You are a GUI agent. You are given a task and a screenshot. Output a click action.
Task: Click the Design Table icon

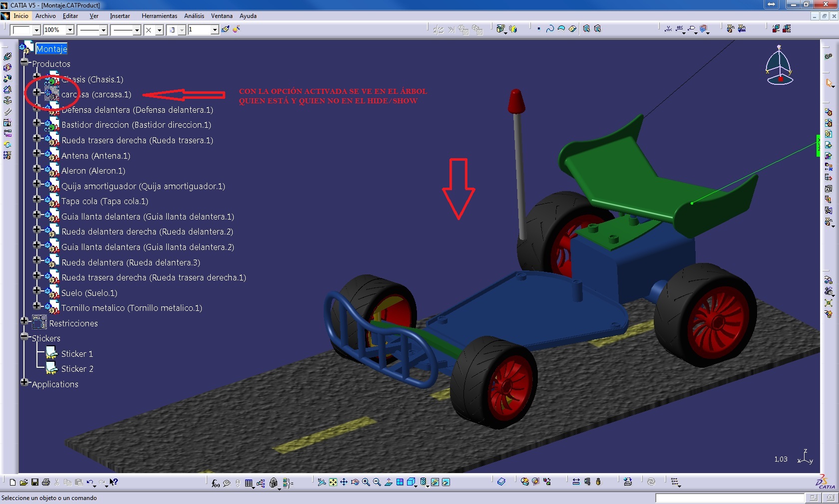tap(249, 483)
